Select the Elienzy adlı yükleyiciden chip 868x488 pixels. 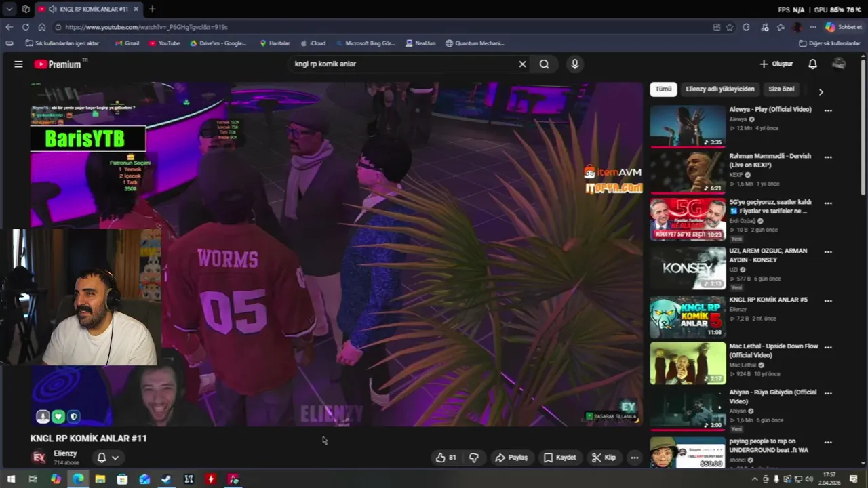click(x=719, y=89)
